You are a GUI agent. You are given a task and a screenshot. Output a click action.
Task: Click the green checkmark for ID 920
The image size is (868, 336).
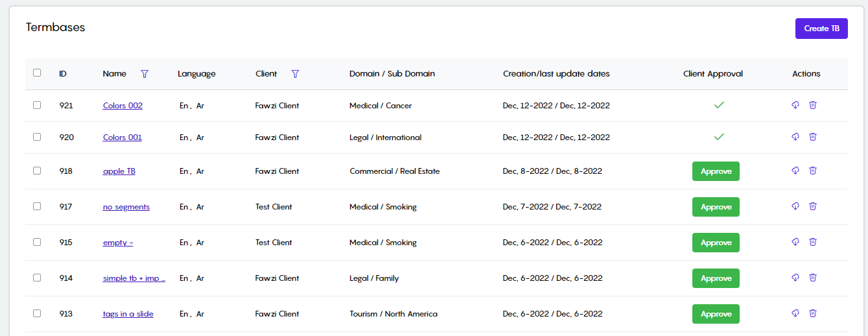(718, 137)
